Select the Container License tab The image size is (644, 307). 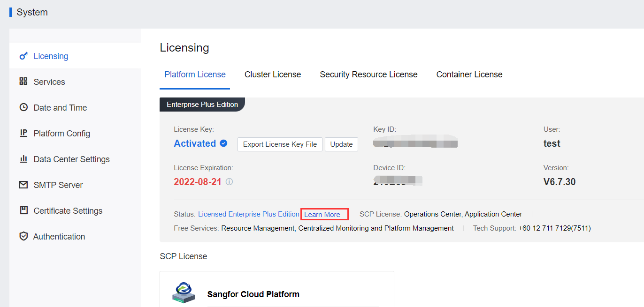tap(469, 75)
